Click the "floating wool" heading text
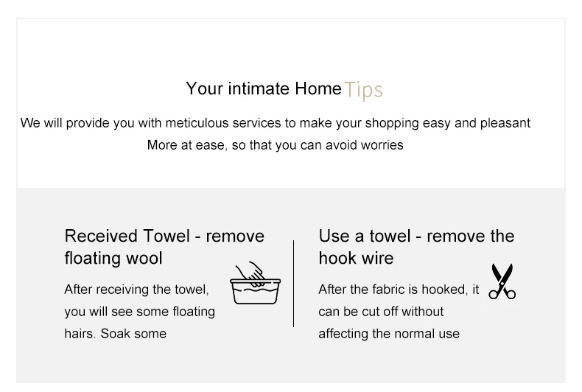This screenshot has width=582, height=392. 113,258
